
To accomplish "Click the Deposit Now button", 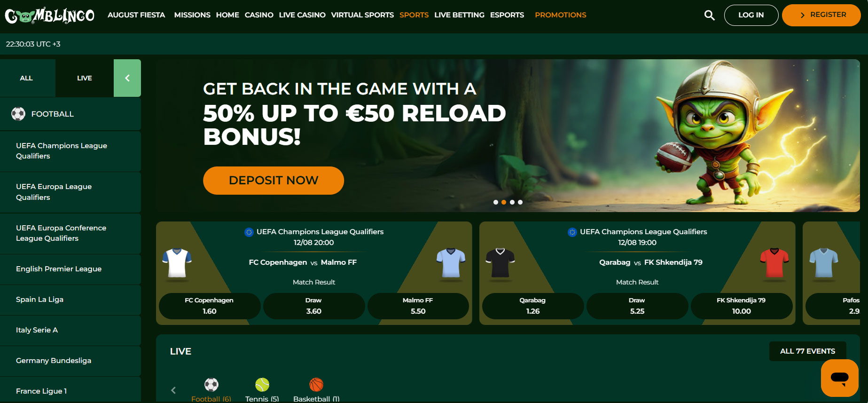I will click(274, 181).
